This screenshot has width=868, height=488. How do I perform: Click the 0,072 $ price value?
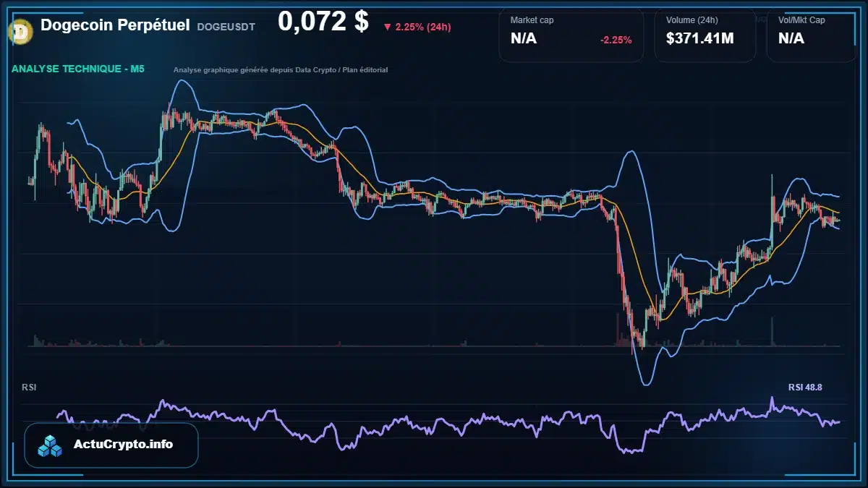(323, 22)
